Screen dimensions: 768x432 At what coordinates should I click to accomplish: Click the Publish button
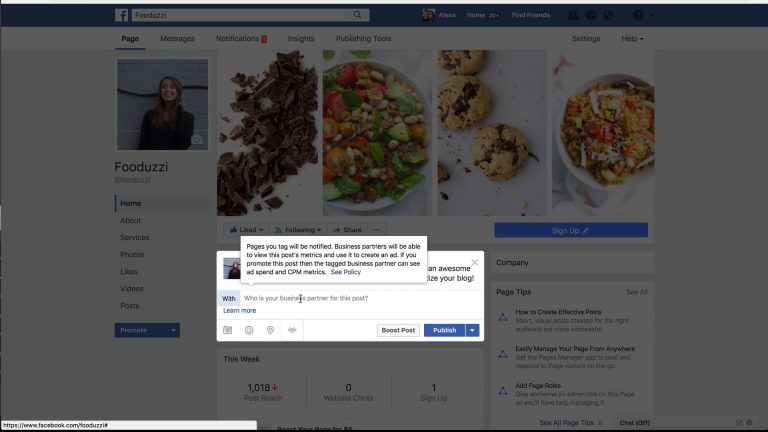(445, 330)
